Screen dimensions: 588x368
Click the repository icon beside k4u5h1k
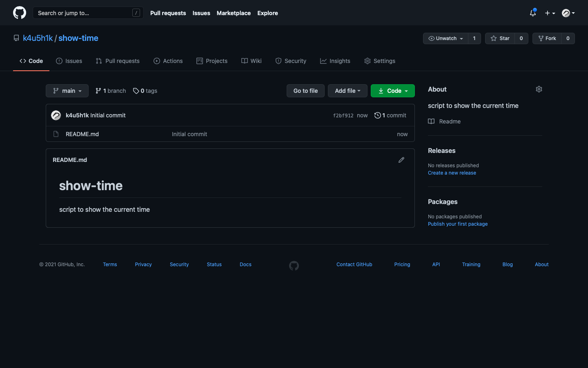[x=16, y=38]
